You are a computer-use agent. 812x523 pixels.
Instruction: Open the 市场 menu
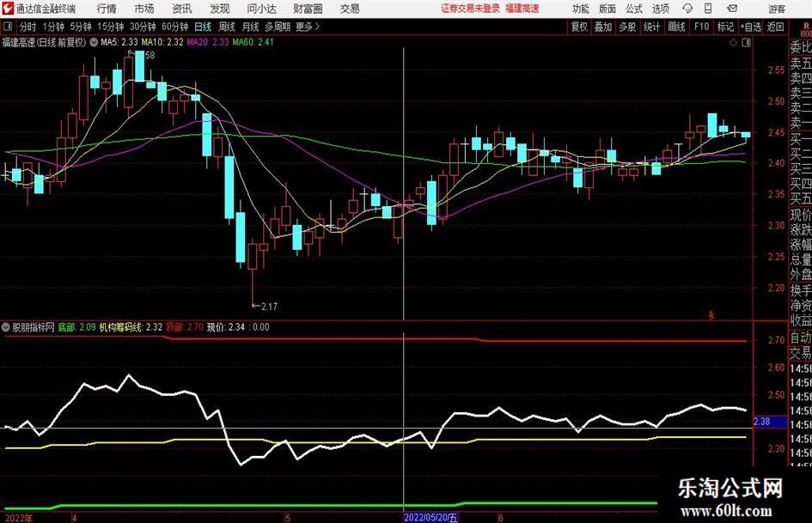tap(144, 9)
